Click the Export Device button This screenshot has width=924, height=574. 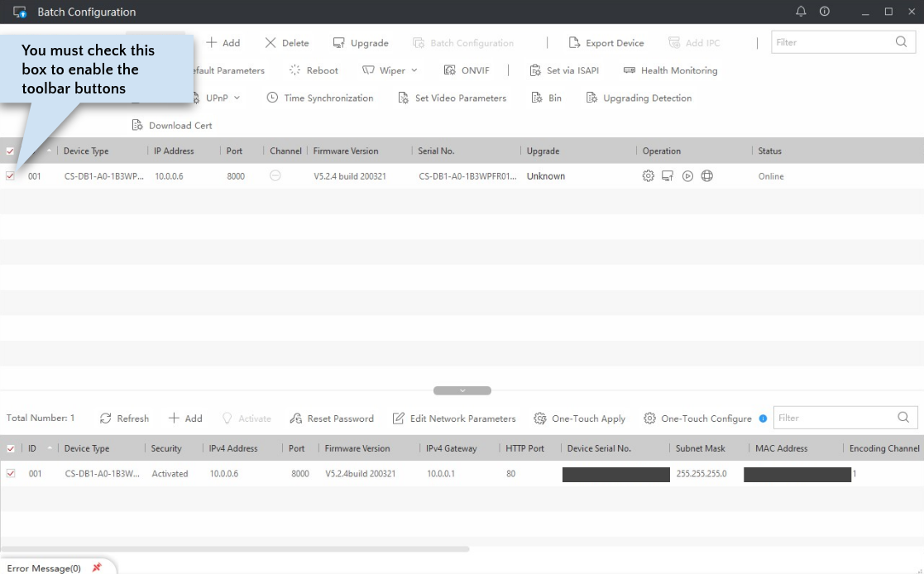point(606,42)
